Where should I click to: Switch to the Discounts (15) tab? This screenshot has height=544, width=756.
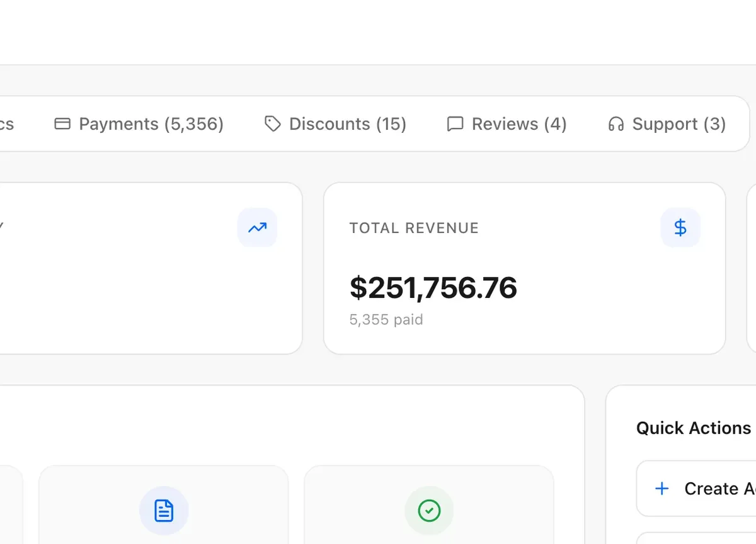[335, 124]
